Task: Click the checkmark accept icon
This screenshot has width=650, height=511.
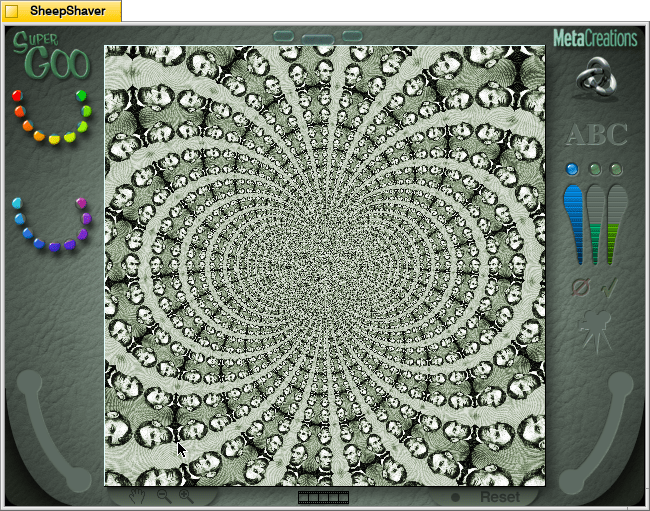Action: pyautogui.click(x=609, y=288)
